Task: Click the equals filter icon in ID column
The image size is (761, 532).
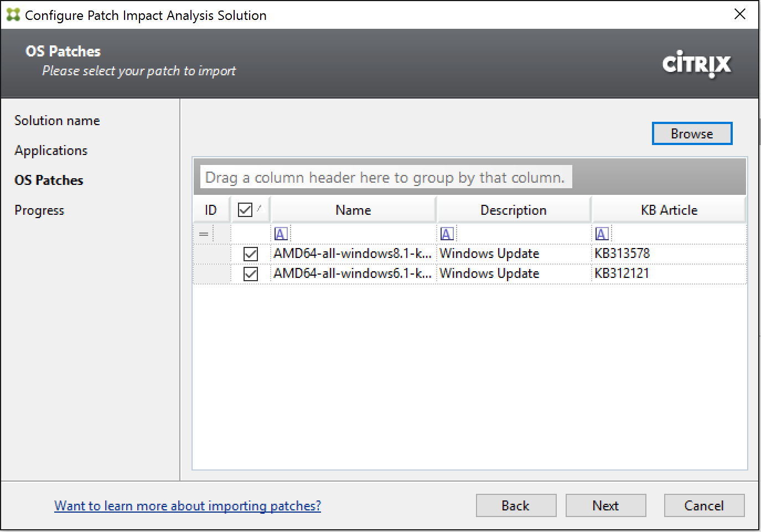Action: click(x=204, y=234)
